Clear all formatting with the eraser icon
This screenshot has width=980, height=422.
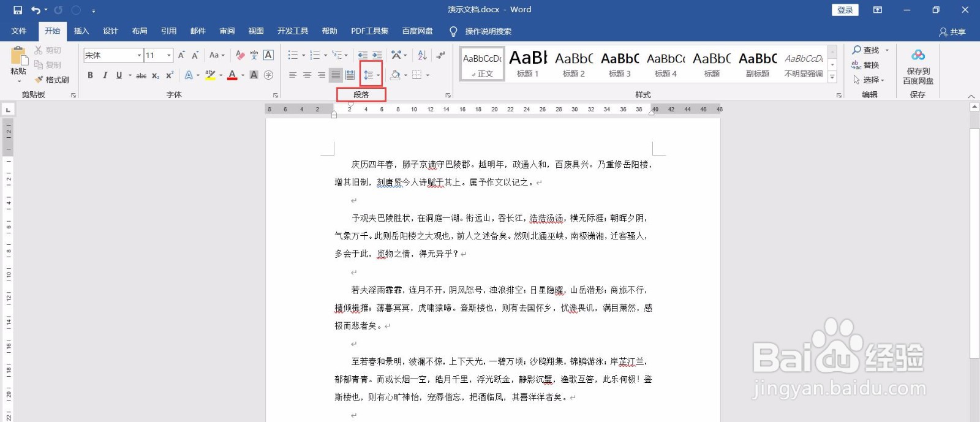pyautogui.click(x=240, y=55)
